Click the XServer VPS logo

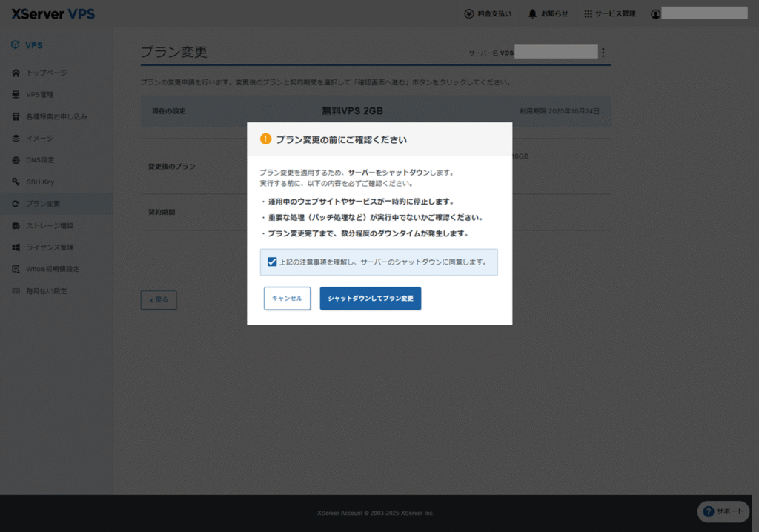click(53, 14)
